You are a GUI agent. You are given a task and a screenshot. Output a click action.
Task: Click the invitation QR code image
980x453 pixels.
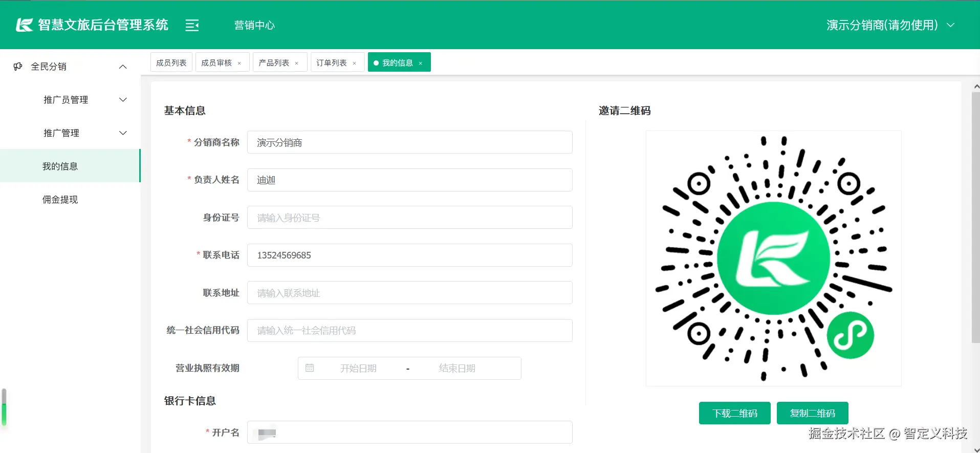coord(774,258)
